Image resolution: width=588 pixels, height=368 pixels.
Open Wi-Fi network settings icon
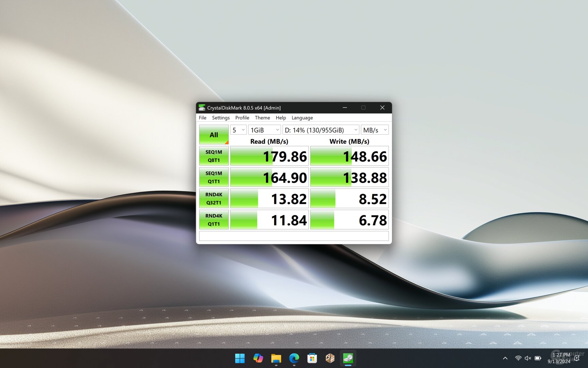pos(518,358)
